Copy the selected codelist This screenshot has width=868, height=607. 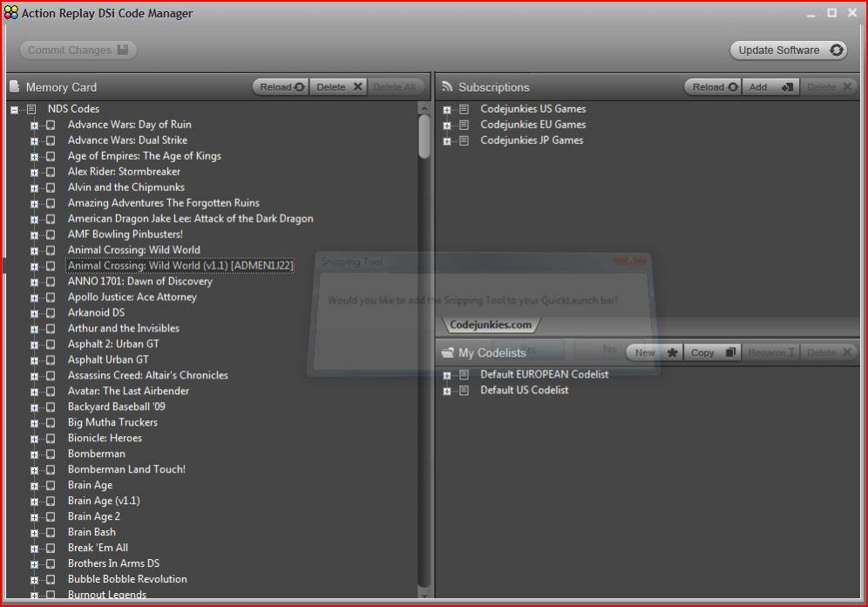click(712, 353)
